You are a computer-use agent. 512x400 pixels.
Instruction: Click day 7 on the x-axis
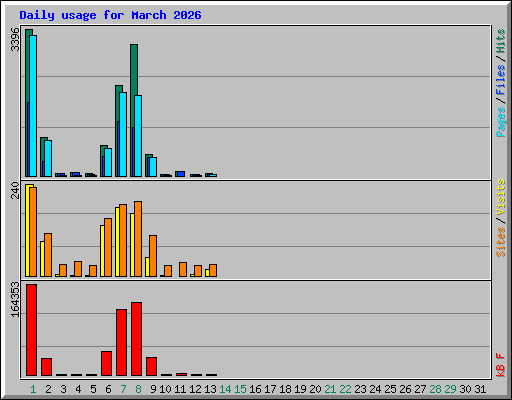[x=123, y=389]
